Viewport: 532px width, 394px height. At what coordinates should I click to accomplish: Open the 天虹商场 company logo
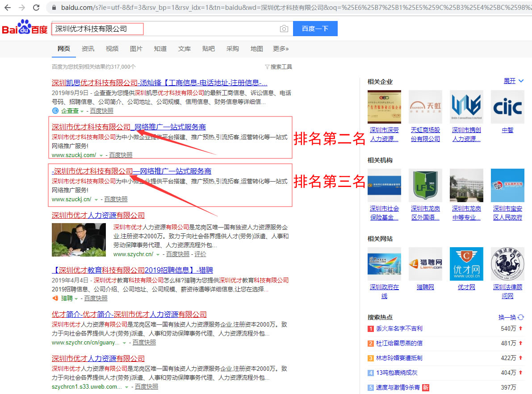click(425, 107)
